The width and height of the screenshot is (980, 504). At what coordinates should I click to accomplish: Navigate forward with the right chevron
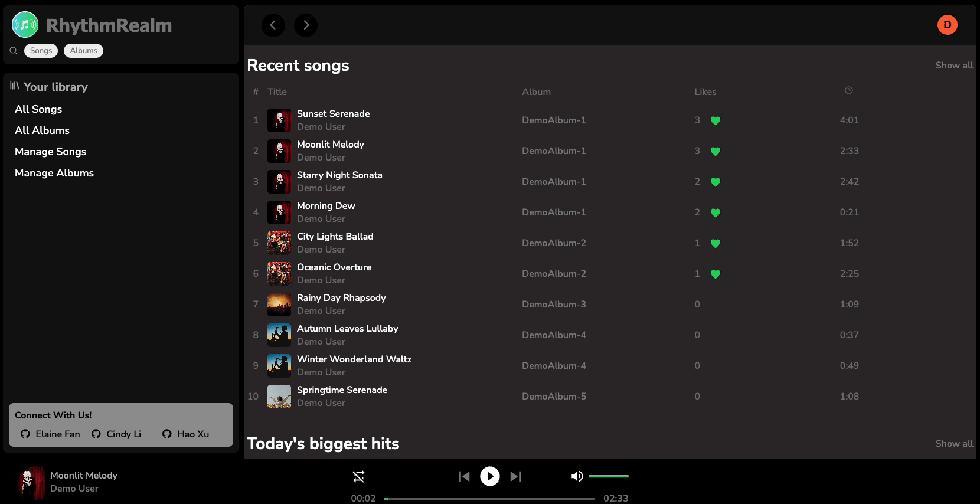(306, 25)
